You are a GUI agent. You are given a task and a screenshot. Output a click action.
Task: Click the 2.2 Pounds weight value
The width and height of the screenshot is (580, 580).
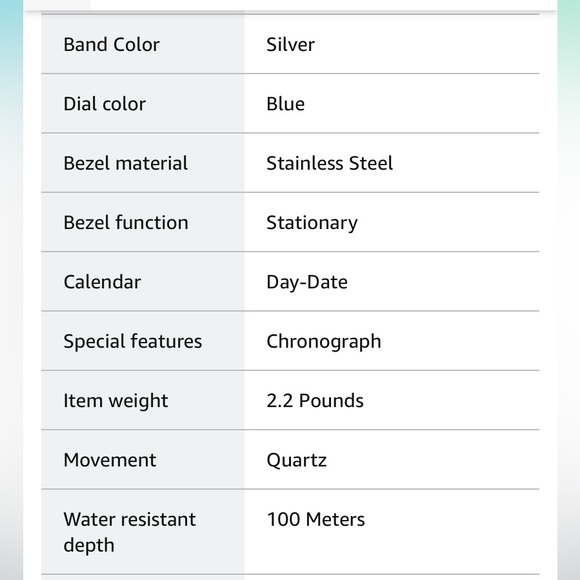click(x=315, y=401)
